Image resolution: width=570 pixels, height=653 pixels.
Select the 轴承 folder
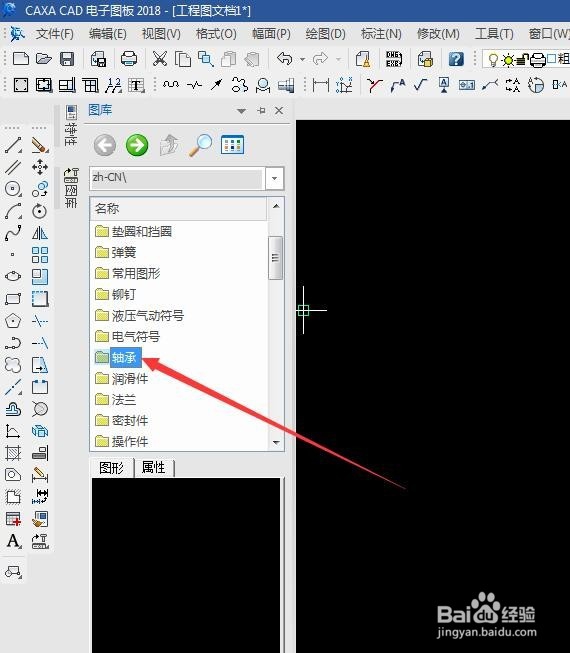(118, 357)
